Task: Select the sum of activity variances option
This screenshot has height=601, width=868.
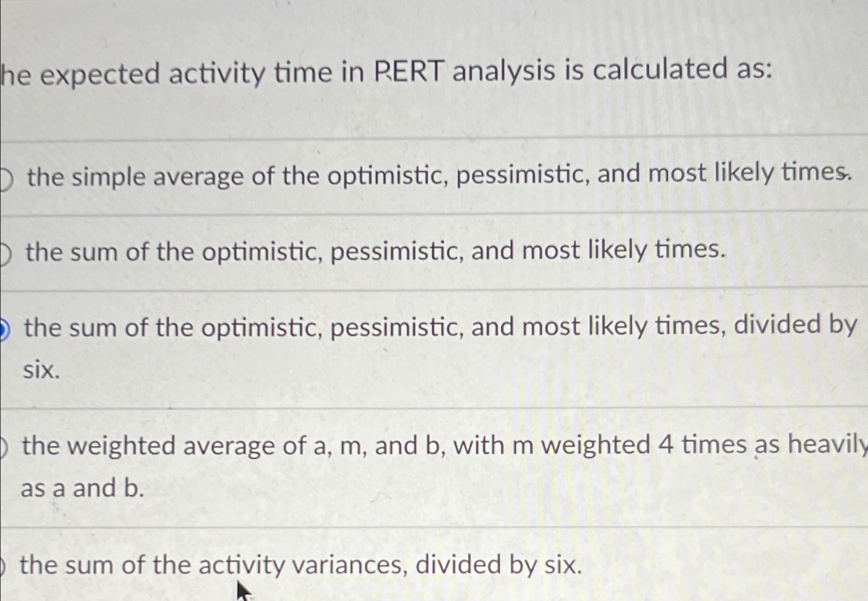Action: (x=3, y=565)
